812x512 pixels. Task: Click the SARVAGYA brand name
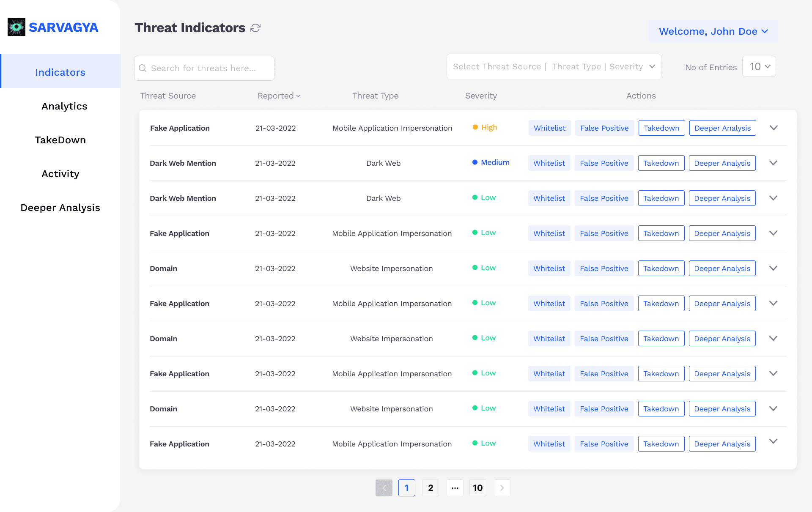(x=63, y=27)
